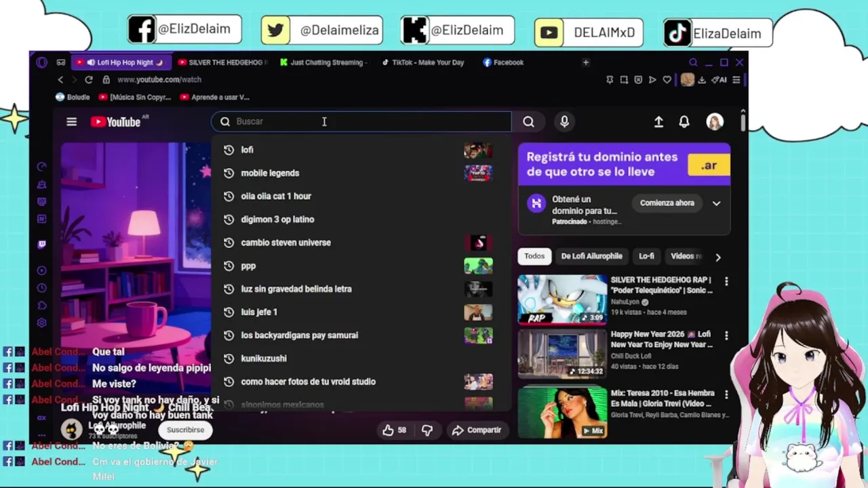
Task: Reload the page in browser
Action: coord(88,80)
